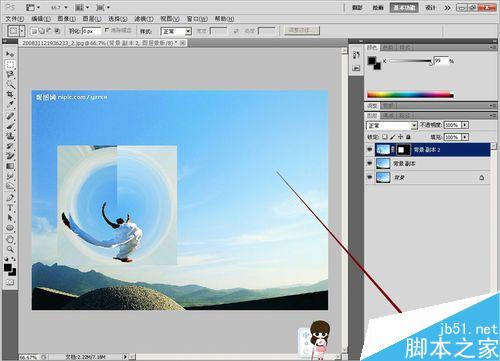
Task: Select the Hand tool
Action: point(10,239)
